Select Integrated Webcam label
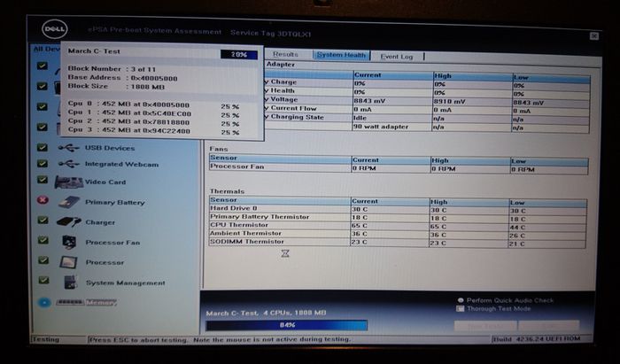 [122, 164]
